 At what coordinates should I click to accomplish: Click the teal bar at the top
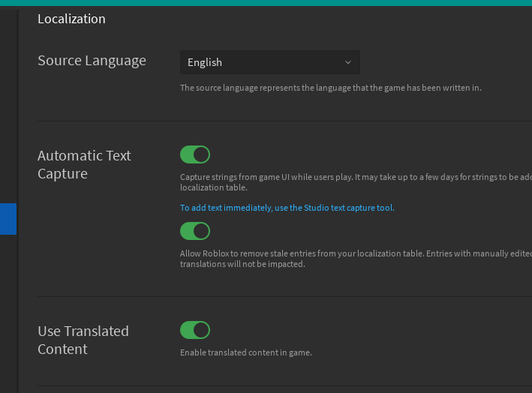(x=266, y=2)
